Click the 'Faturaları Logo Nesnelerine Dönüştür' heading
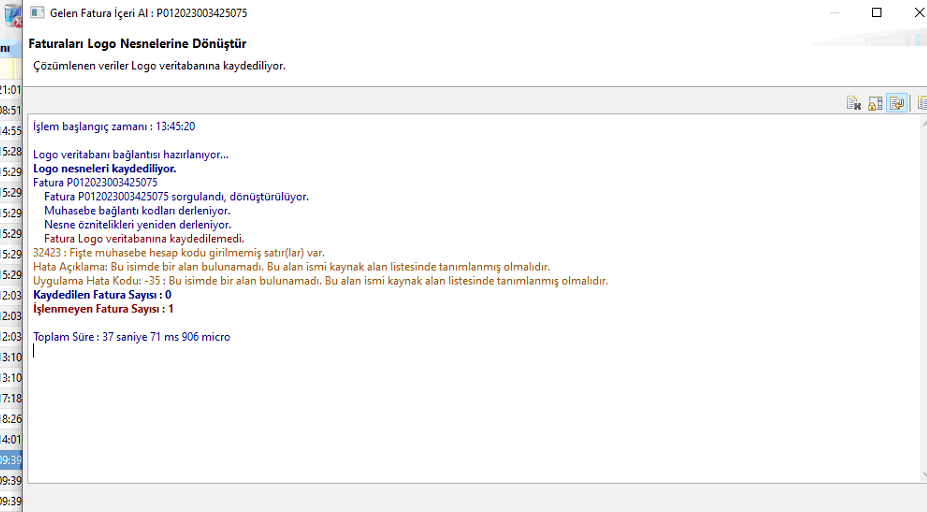 138,44
